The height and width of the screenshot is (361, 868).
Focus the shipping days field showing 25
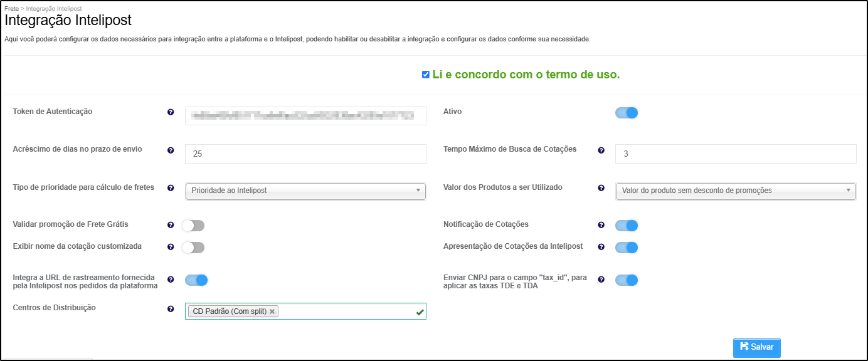pos(305,154)
